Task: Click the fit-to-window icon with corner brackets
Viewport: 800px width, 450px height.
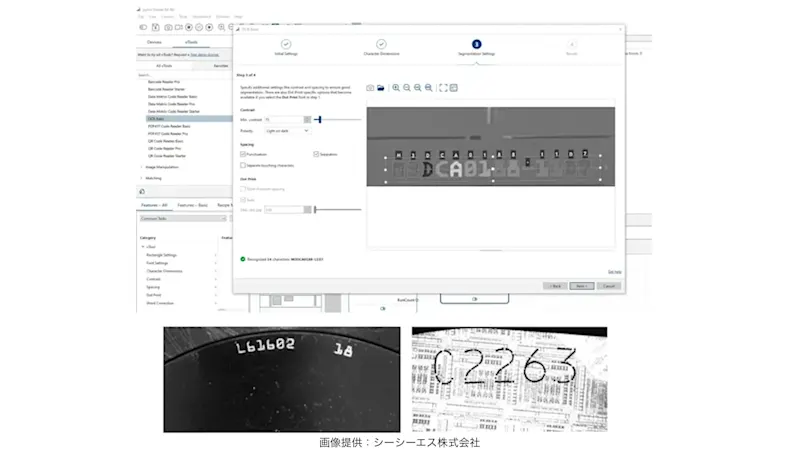Action: 443,88
